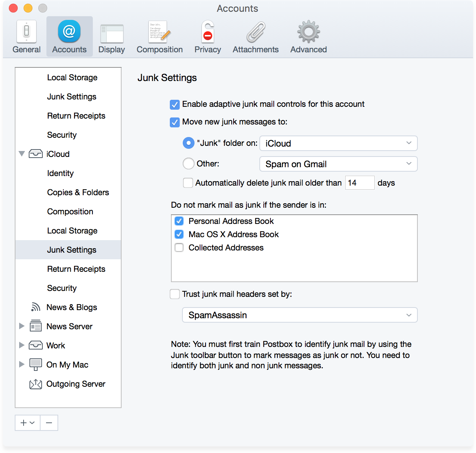Click the On My Mac computer icon

pyautogui.click(x=36, y=365)
